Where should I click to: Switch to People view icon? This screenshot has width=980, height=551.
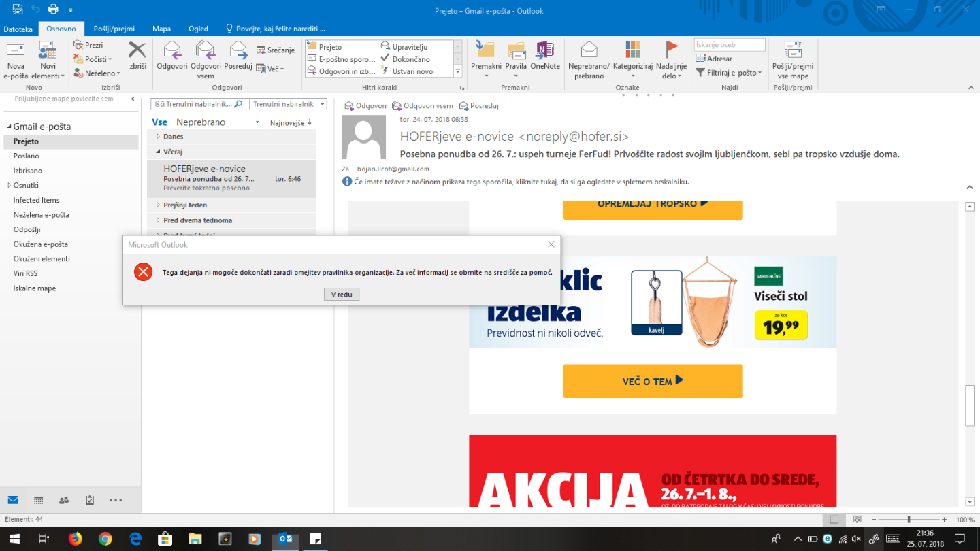(x=64, y=500)
